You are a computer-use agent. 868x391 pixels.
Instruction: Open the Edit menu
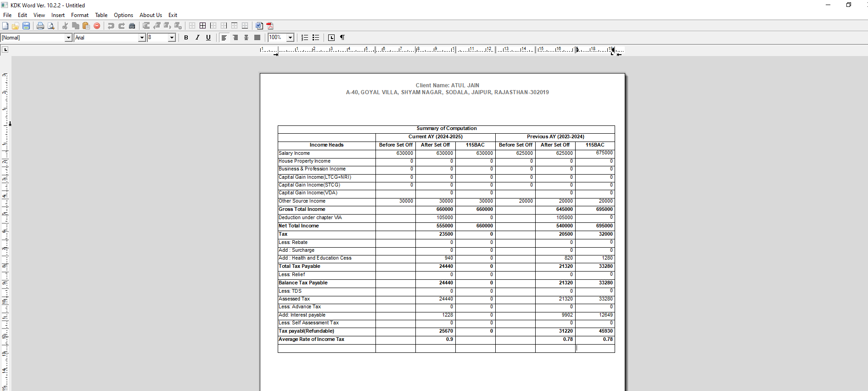point(22,15)
